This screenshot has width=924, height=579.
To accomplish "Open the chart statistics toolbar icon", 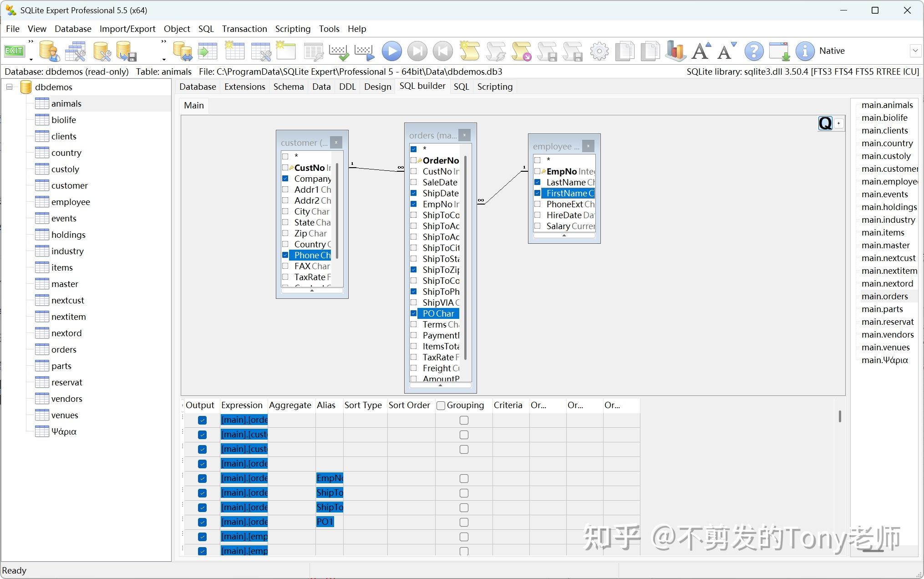I will [675, 51].
